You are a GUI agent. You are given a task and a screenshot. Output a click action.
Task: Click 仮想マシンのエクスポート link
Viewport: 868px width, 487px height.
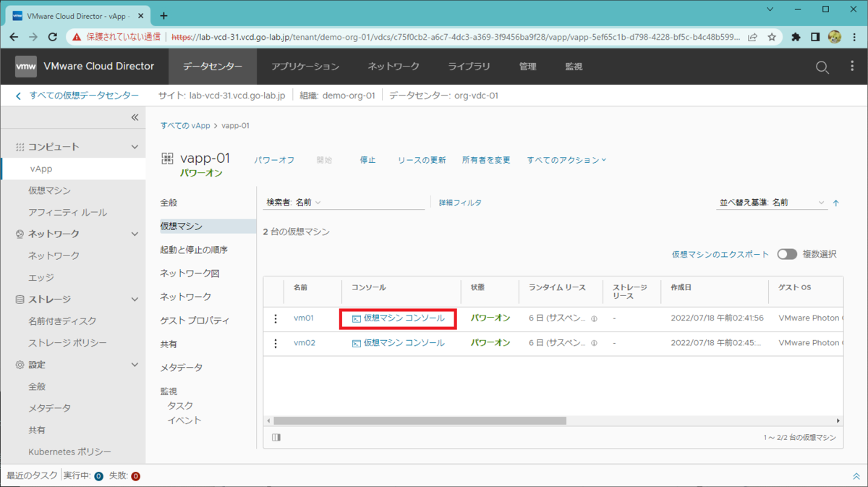click(x=720, y=254)
